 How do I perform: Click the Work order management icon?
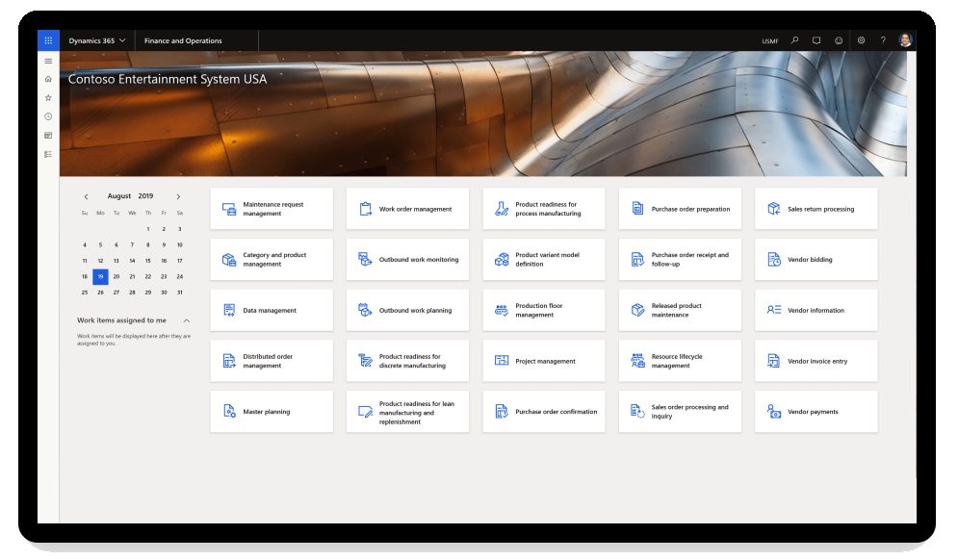pos(365,209)
